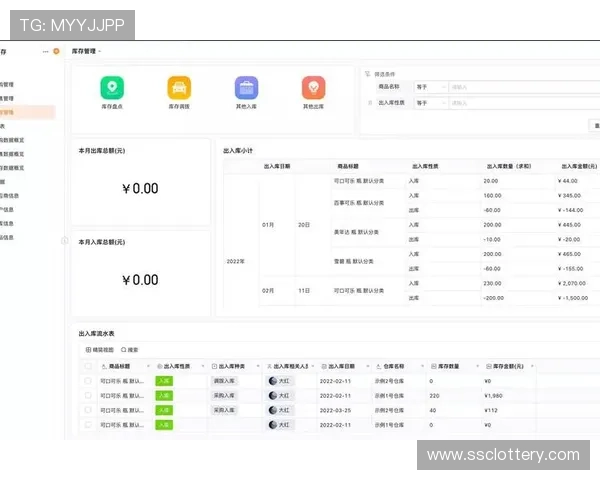The height and width of the screenshot is (480, 600).
Task: Check the row with 调拨入库 tag
Action: (88, 381)
